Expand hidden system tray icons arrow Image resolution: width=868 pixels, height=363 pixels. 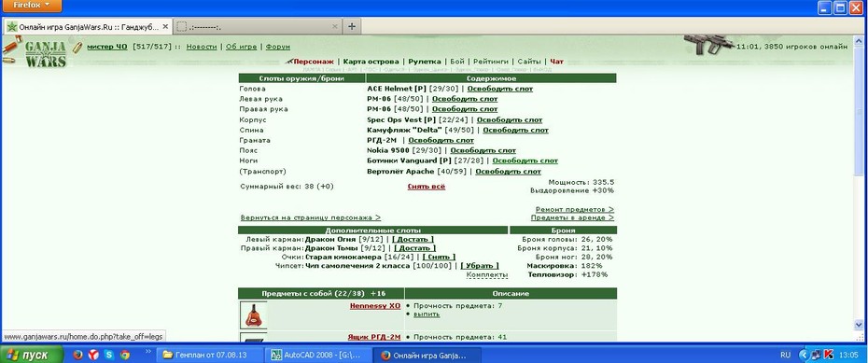(804, 355)
